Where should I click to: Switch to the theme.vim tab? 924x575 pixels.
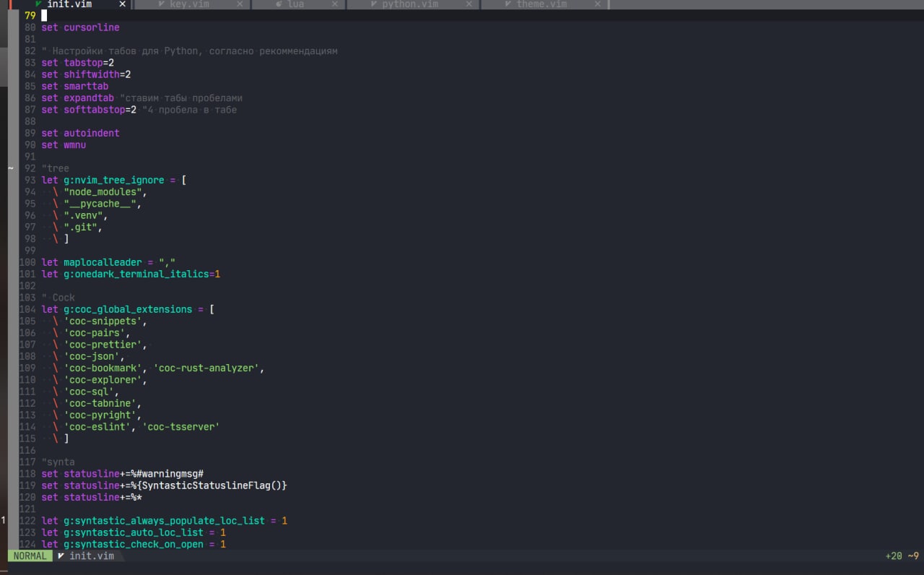(544, 4)
